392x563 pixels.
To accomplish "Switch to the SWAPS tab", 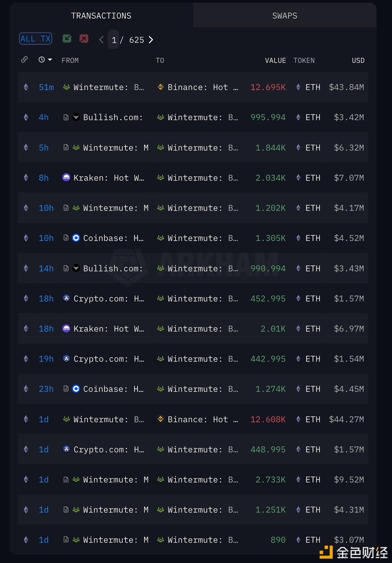I will pos(285,16).
